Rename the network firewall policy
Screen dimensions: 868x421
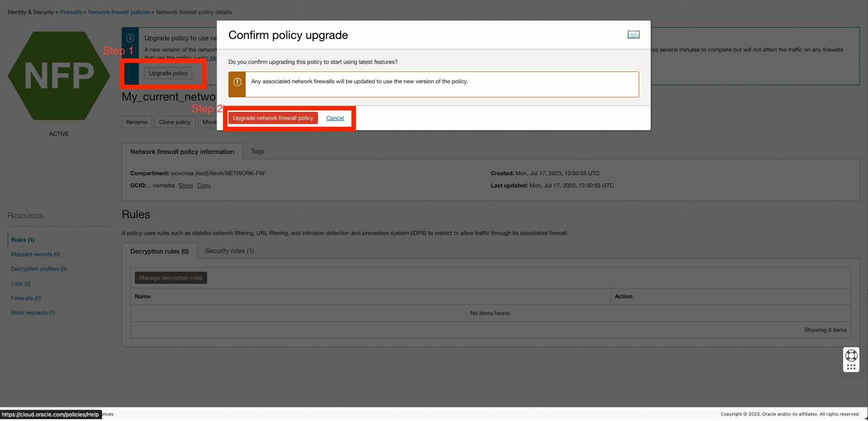(136, 122)
